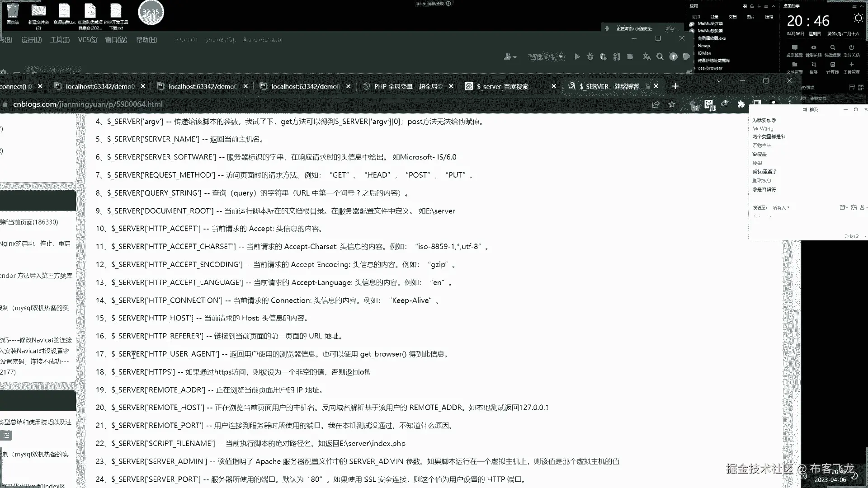Viewport: 868px width, 488px height.
Task: Click the 定时关机 power icon
Action: (851, 47)
